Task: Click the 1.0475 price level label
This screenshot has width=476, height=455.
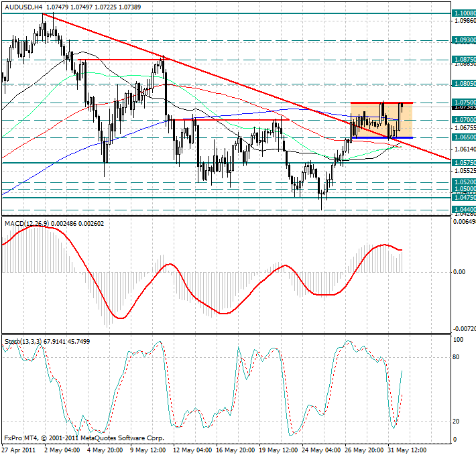Action: [x=464, y=198]
